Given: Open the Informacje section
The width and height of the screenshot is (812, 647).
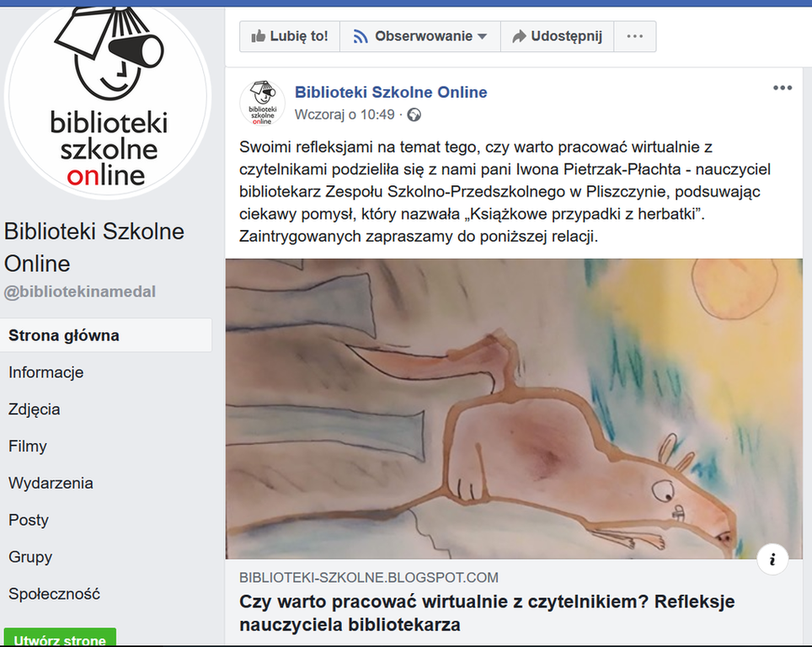Looking at the screenshot, I should [x=45, y=372].
